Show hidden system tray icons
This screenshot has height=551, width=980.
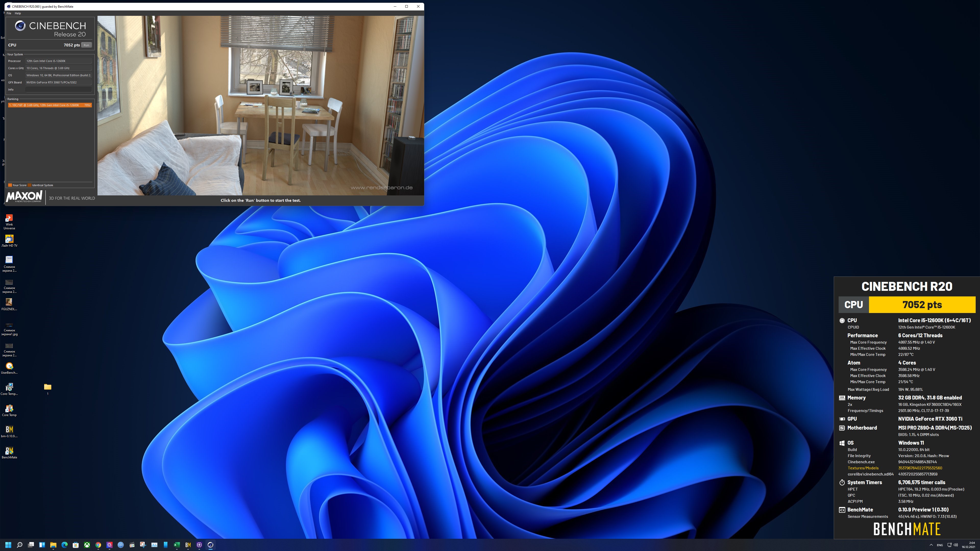click(931, 545)
